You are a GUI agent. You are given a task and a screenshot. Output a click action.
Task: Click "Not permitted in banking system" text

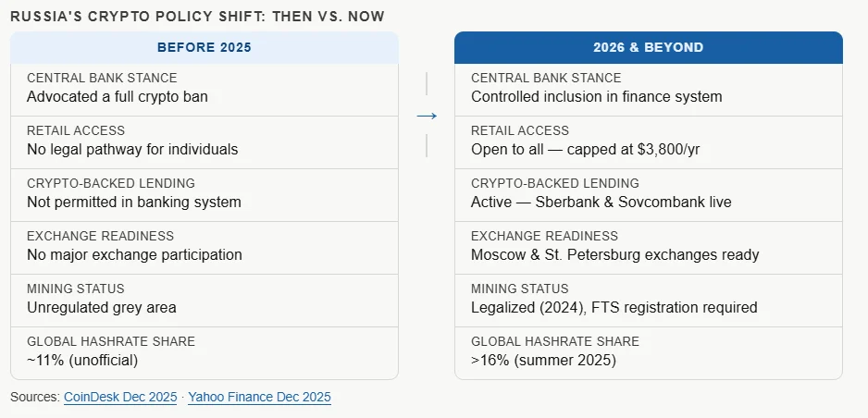point(133,202)
